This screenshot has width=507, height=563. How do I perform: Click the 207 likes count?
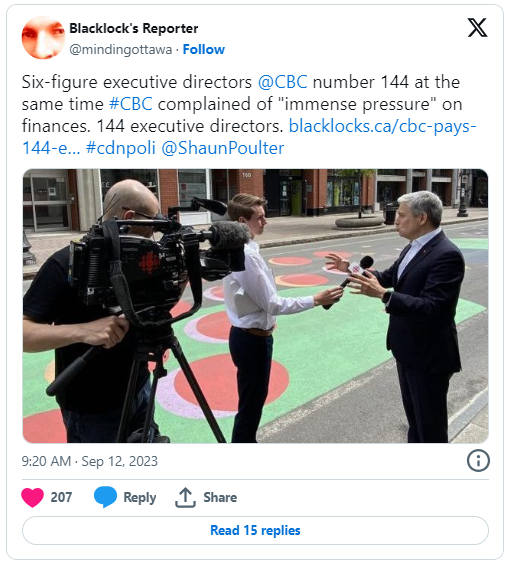click(61, 497)
